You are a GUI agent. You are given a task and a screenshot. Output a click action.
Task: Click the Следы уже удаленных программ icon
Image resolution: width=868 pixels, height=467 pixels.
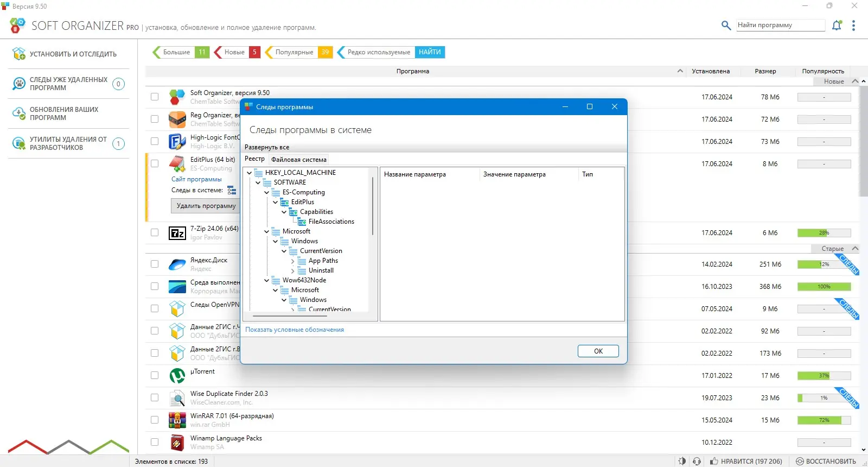19,84
